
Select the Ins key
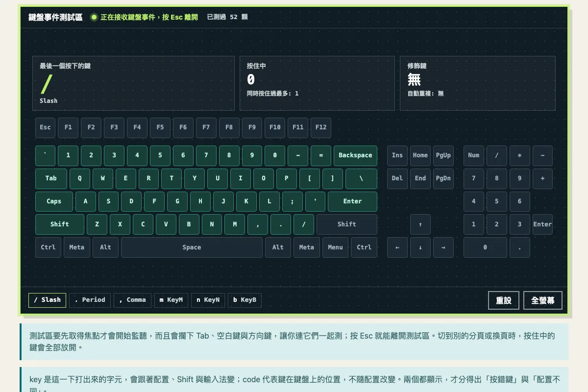[397, 155]
